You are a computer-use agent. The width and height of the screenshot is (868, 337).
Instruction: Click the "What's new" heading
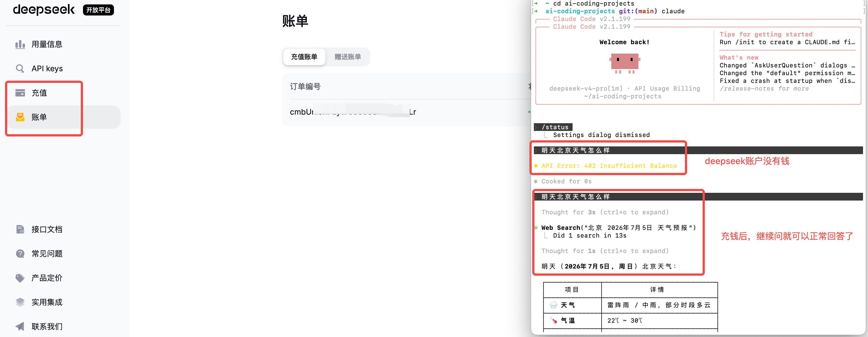(739, 57)
